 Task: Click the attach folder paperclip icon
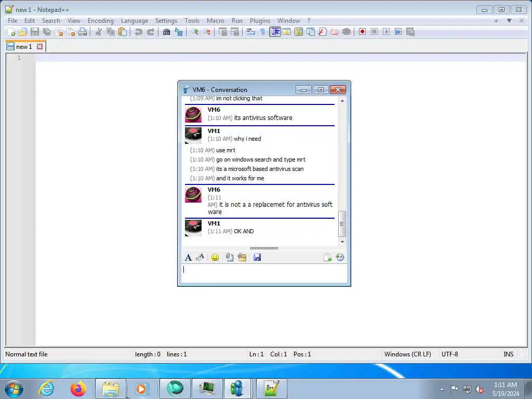click(242, 258)
